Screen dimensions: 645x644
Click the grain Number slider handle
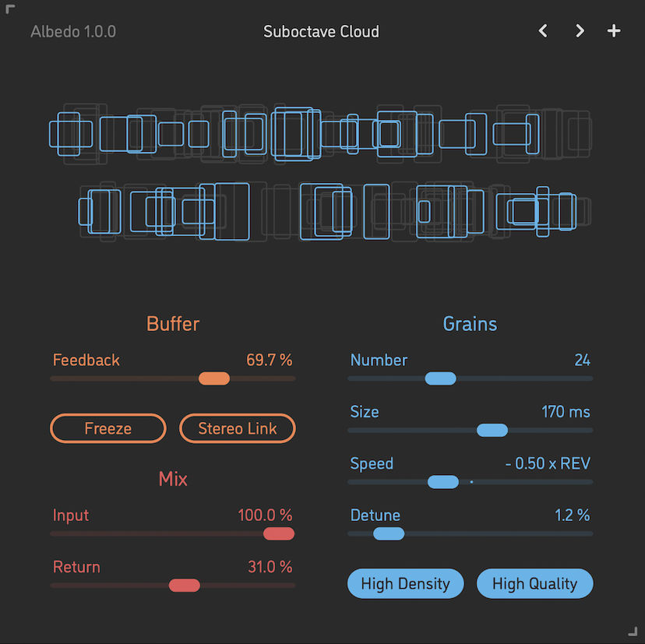pyautogui.click(x=441, y=378)
